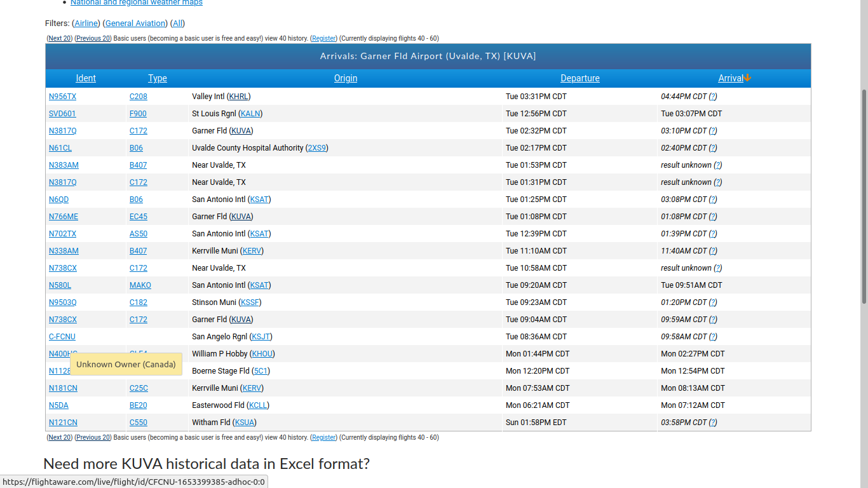
Task: Open flight SVD601
Action: pos(62,114)
